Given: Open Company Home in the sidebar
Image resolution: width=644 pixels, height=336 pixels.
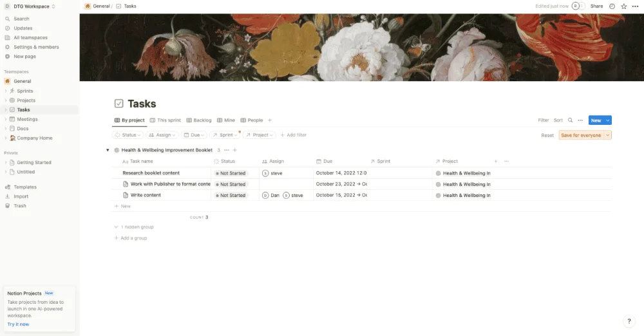Looking at the screenshot, I should 35,138.
